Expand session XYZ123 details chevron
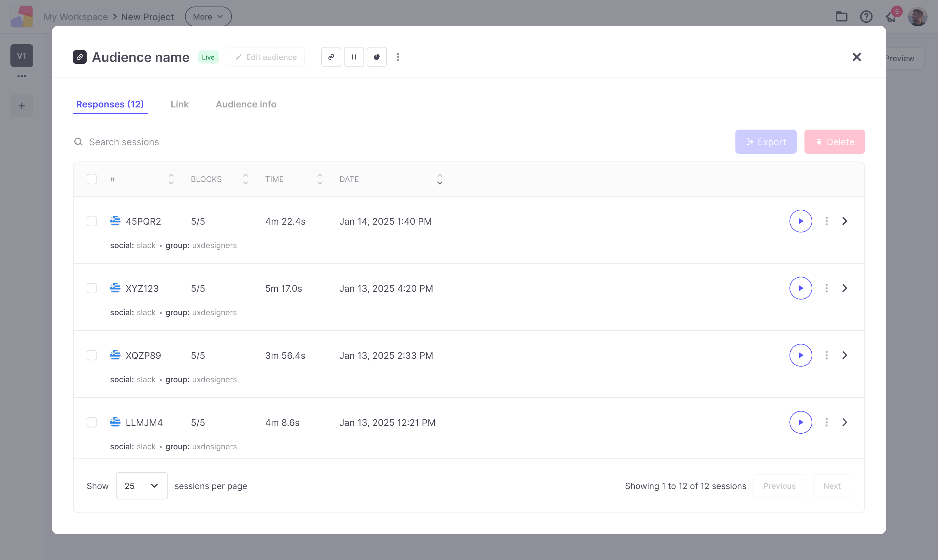 [845, 288]
